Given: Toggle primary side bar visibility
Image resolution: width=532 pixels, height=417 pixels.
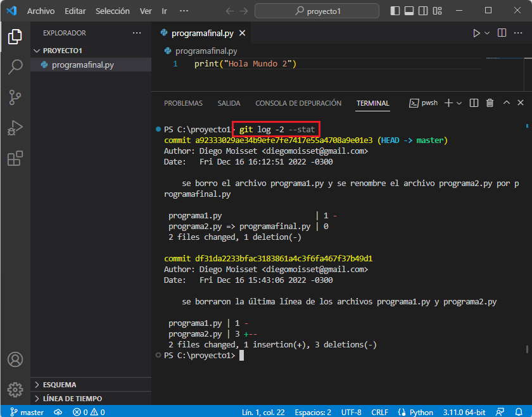Looking at the screenshot, I should pyautogui.click(x=395, y=11).
